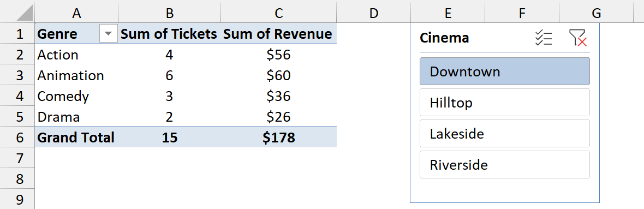644x209 pixels.
Task: Filter by Hilltop cinema
Action: pyautogui.click(x=505, y=102)
